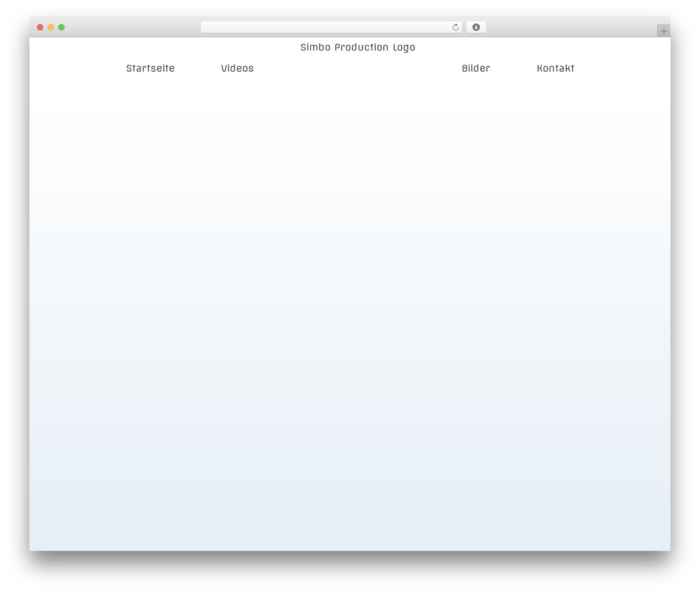Go to the Bilder page
The width and height of the screenshot is (700, 593).
click(476, 68)
